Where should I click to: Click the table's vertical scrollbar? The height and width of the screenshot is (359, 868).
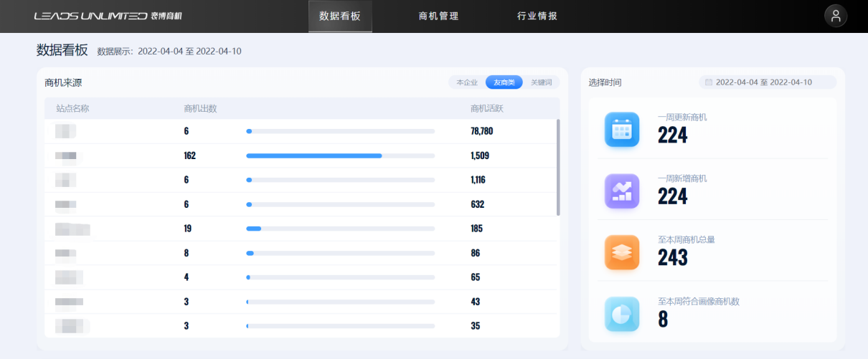pos(557,167)
